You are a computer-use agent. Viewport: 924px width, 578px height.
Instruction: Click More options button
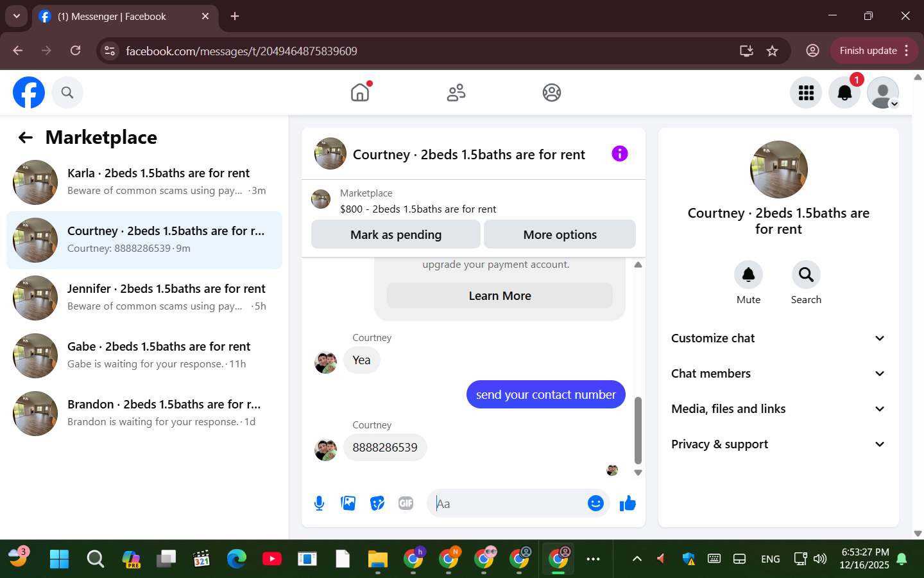pos(560,234)
